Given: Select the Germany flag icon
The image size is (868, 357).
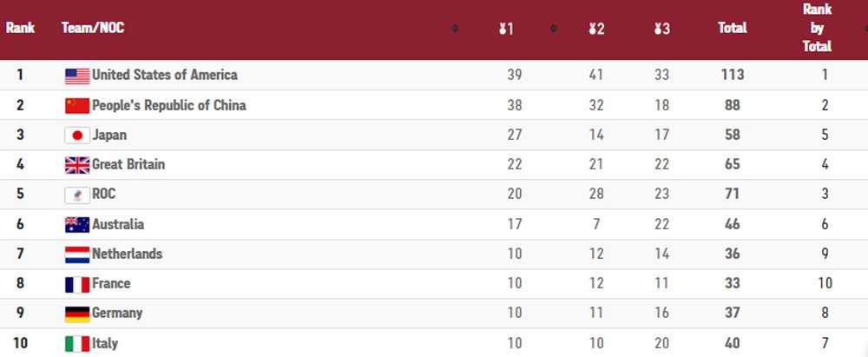Looking at the screenshot, I should pyautogui.click(x=77, y=314).
